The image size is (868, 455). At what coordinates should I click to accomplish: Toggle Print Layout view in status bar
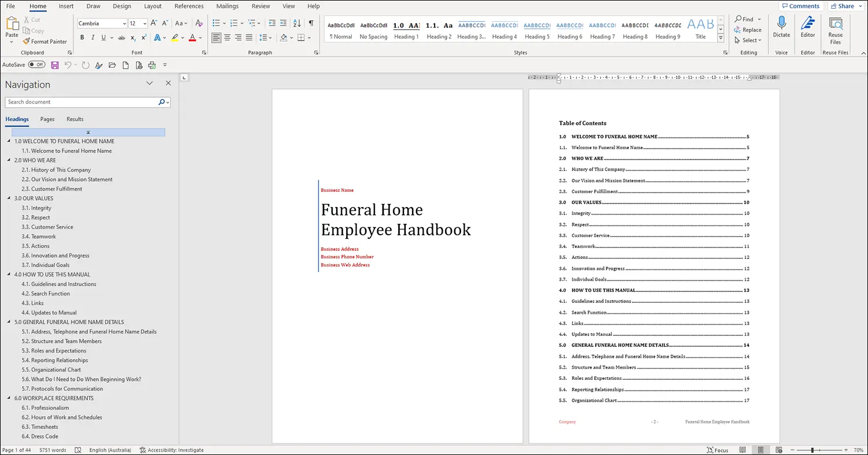click(x=760, y=450)
